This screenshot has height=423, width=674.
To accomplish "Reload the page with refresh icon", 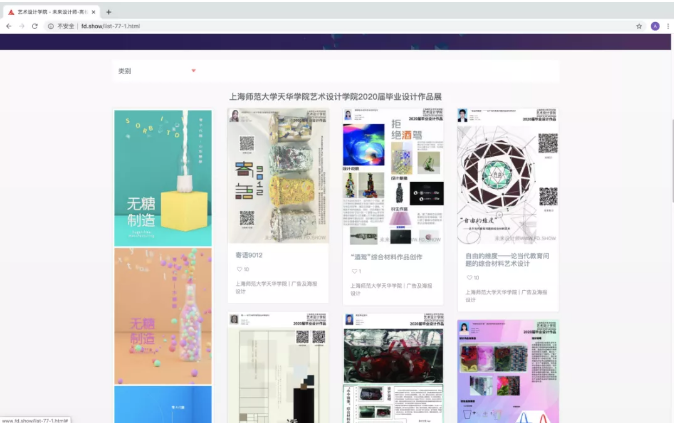I will coord(35,26).
